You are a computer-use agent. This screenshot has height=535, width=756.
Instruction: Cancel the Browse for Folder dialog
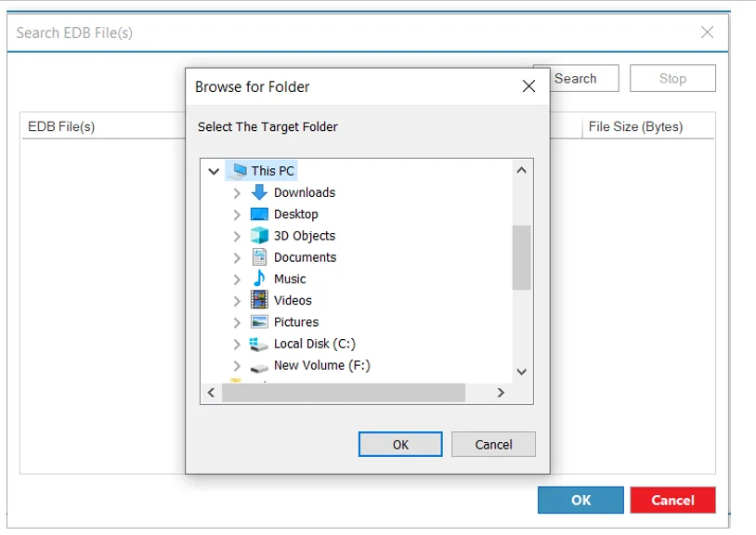pyautogui.click(x=493, y=444)
